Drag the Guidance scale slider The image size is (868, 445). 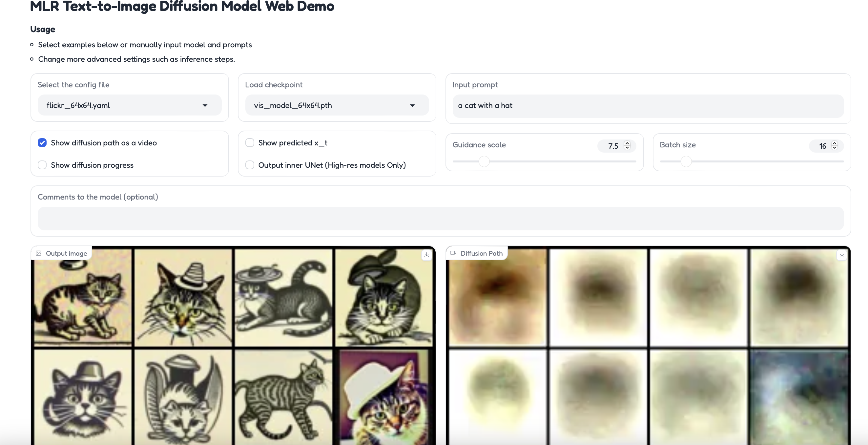(484, 162)
